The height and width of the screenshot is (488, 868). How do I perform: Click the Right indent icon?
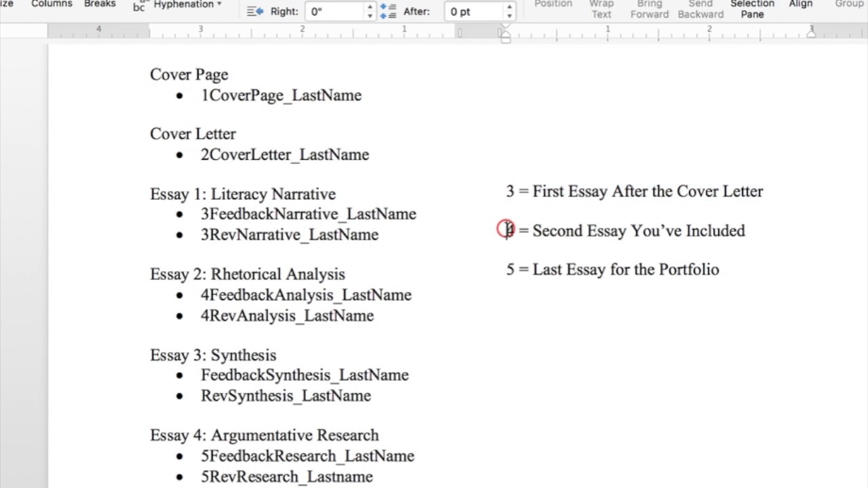click(x=255, y=12)
